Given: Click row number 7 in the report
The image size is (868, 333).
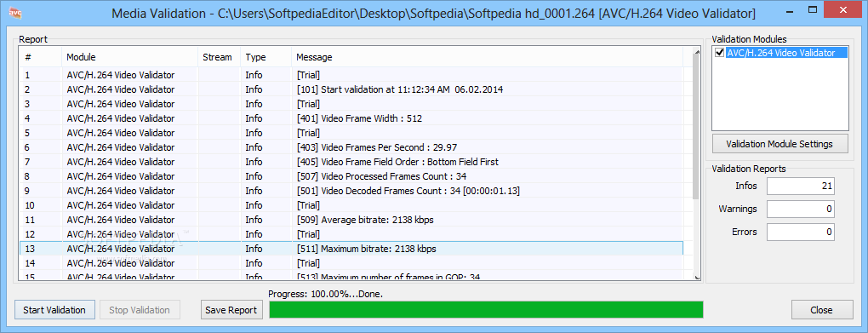Looking at the screenshot, I should (x=27, y=162).
